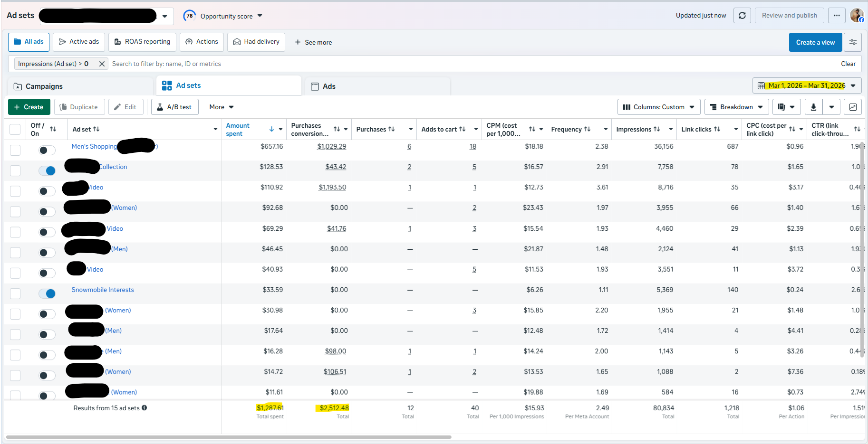The image size is (868, 444).
Task: Select the Actions view
Action: [x=202, y=42]
